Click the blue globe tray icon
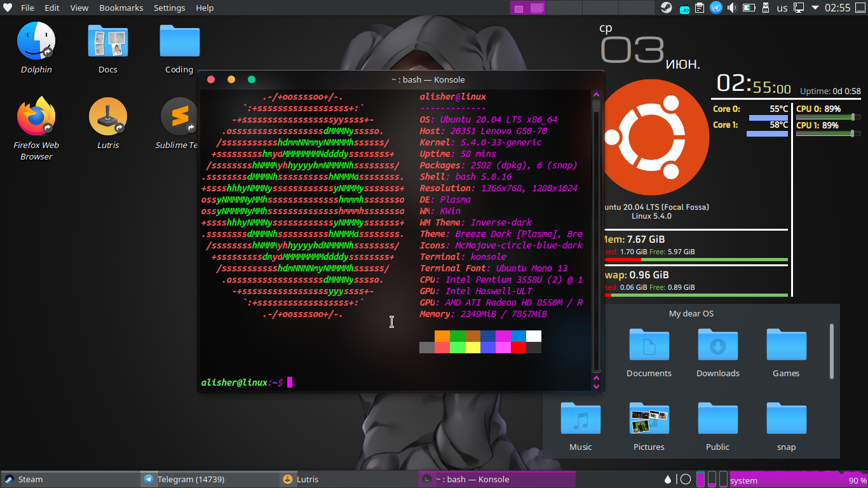Screen dimensions: 868x488 [716, 8]
